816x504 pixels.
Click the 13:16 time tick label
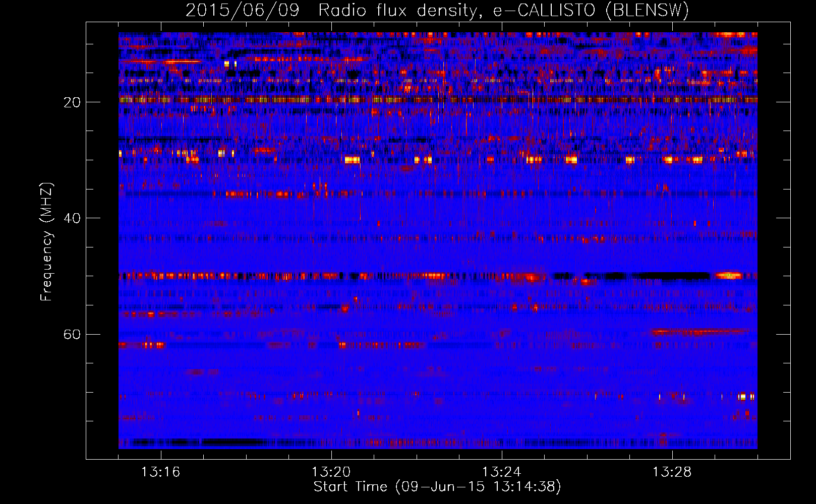coord(160,472)
